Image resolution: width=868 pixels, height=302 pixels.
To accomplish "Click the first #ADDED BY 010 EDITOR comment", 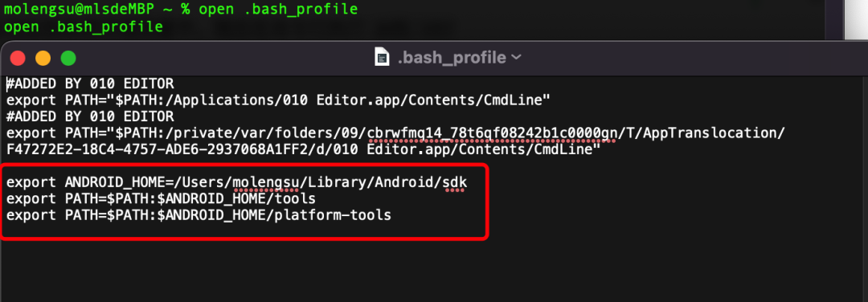I will coord(90,84).
